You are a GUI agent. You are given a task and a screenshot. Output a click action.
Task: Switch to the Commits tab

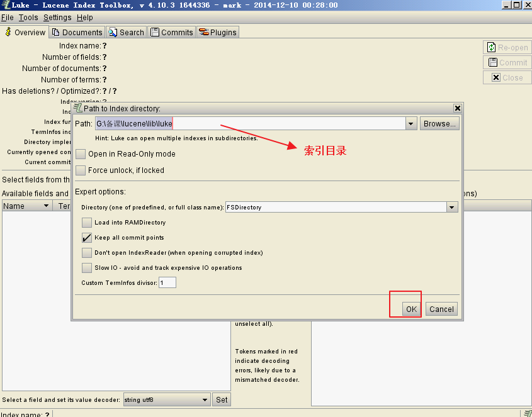tap(172, 32)
